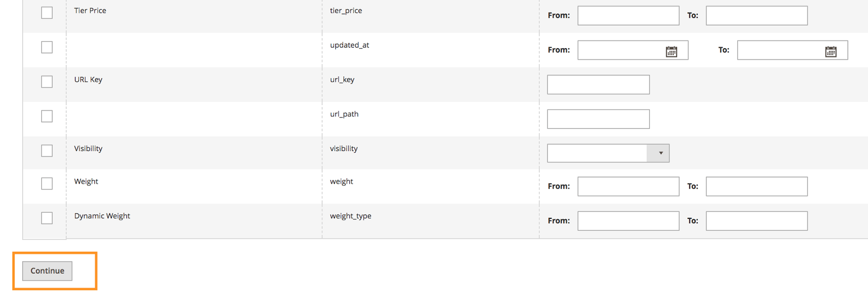
Task: Open the visibility filter dropdown
Action: pyautogui.click(x=608, y=153)
